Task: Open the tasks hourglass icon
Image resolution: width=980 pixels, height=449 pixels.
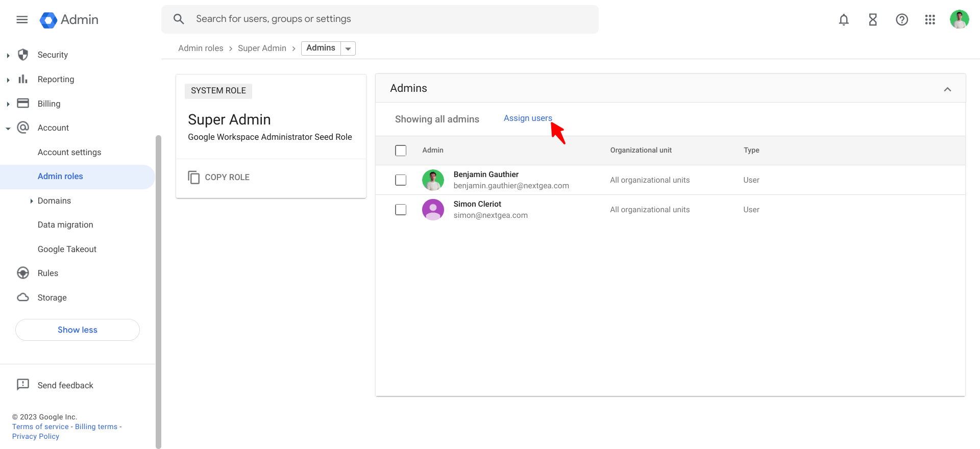Action: coord(873,19)
